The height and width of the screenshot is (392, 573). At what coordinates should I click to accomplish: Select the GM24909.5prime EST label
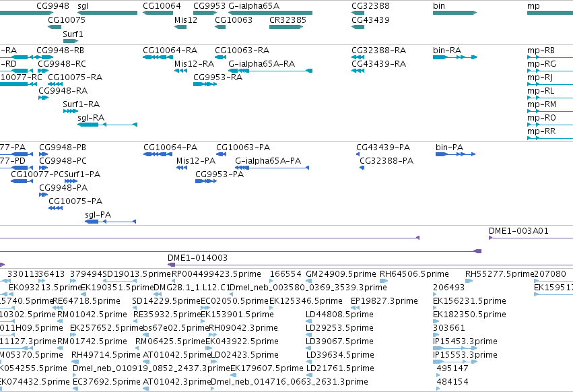click(x=341, y=274)
